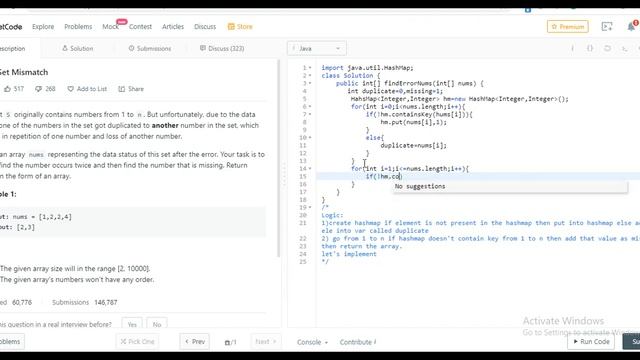The width and height of the screenshot is (640, 360).
Task: Click the star icon on the Premium button
Action: (x=554, y=27)
